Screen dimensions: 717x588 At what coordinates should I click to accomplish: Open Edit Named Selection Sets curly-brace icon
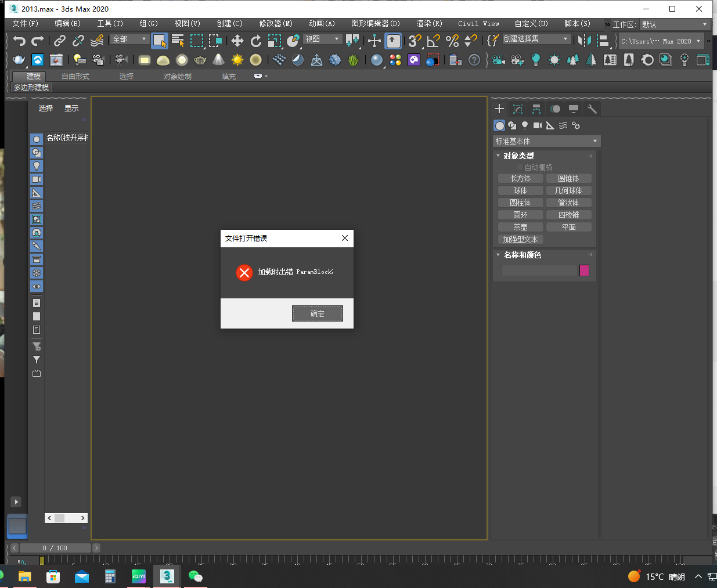(492, 41)
